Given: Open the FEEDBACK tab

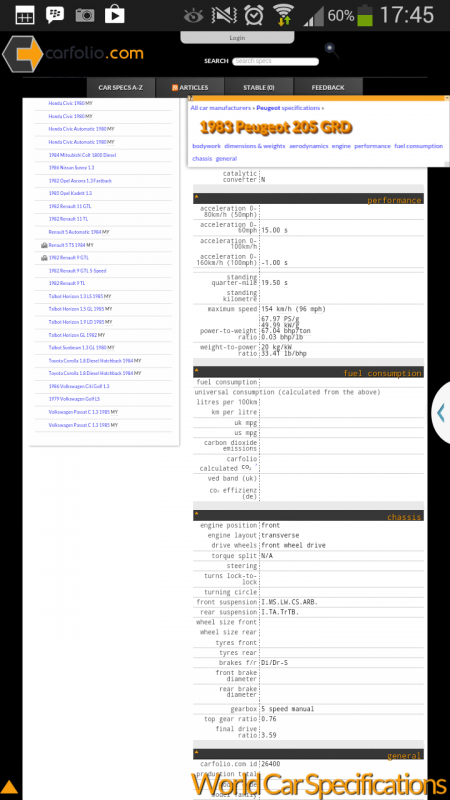Looking at the screenshot, I should [x=328, y=88].
